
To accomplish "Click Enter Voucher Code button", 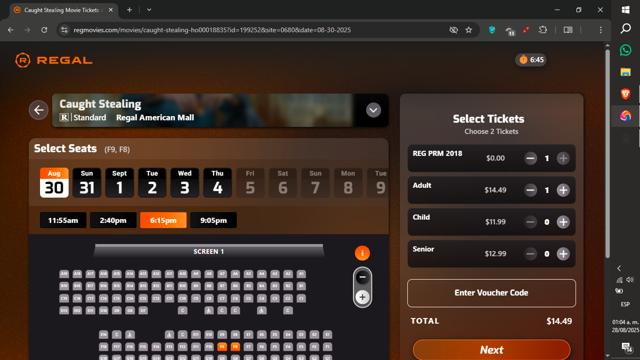I will pos(491,293).
